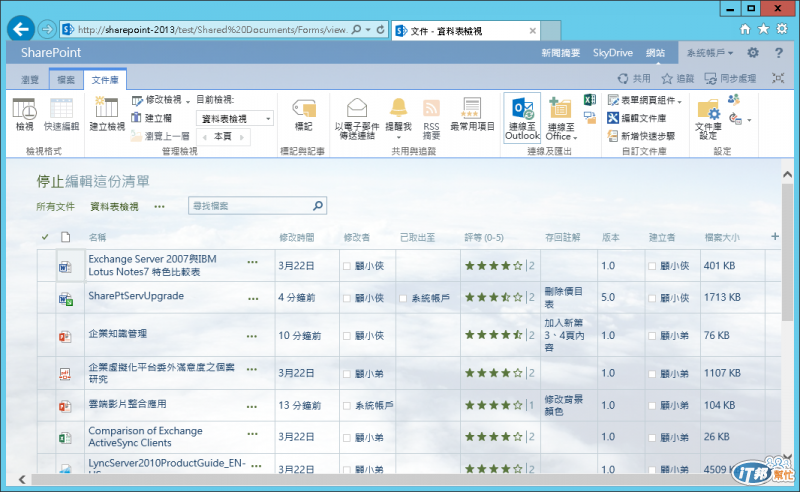Open the browser Tools gear icon
Viewport: 800px width, 492px height.
782,29
